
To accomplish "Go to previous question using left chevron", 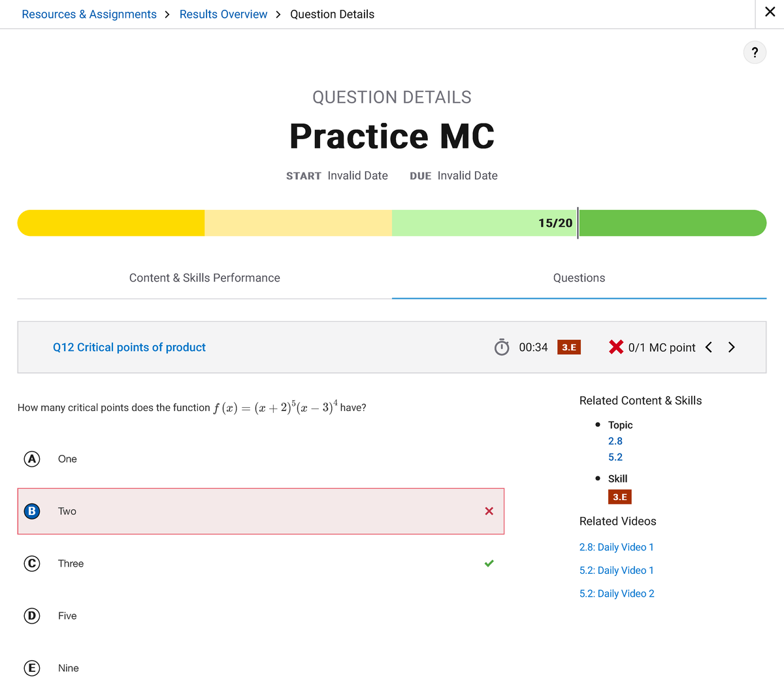I will tap(709, 347).
